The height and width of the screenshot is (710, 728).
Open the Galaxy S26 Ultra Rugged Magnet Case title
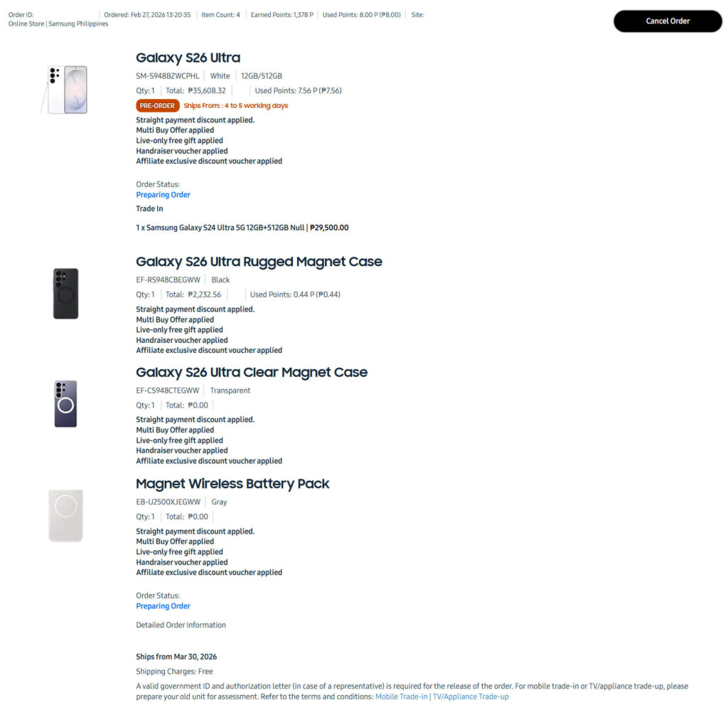(259, 262)
